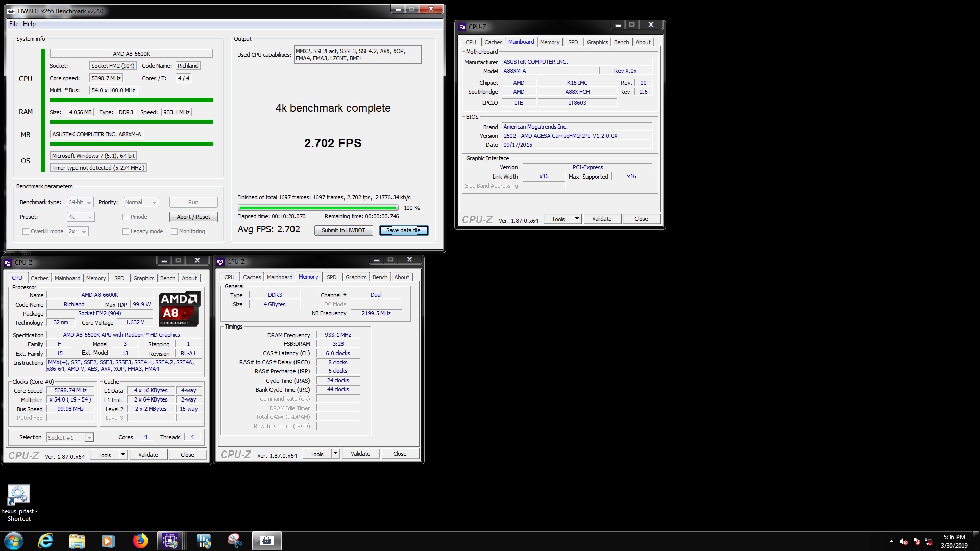
Task: Launch Internet Explorer from the taskbar
Action: click(x=45, y=541)
